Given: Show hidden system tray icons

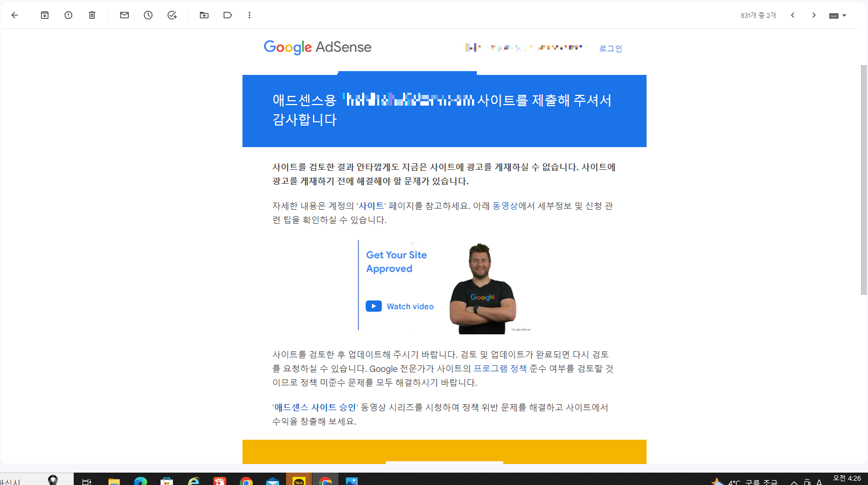Looking at the screenshot, I should 794,482.
